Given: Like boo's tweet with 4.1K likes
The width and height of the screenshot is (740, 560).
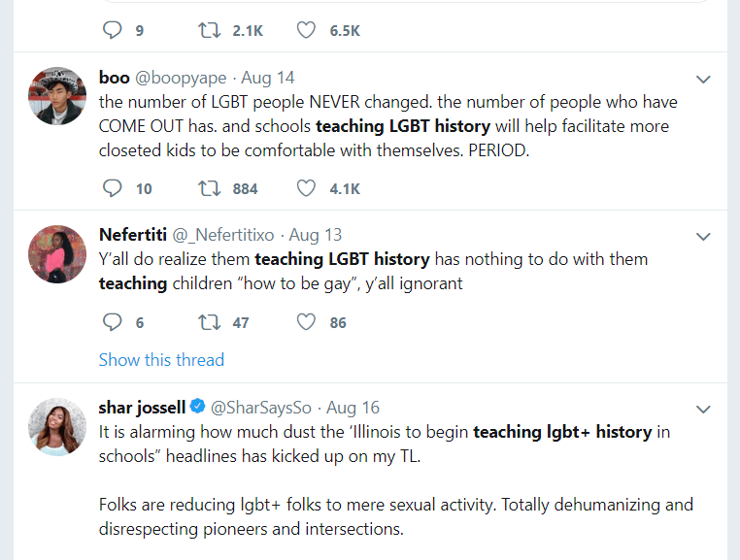Looking at the screenshot, I should coord(307,188).
